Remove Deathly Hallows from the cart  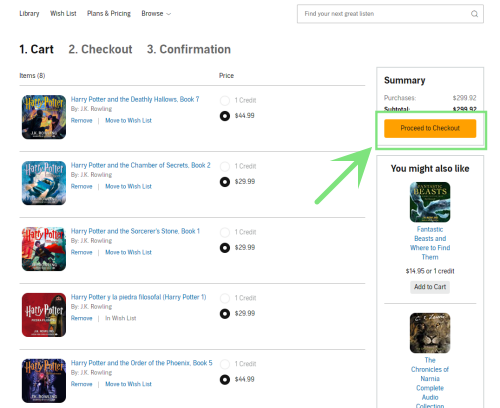point(81,120)
